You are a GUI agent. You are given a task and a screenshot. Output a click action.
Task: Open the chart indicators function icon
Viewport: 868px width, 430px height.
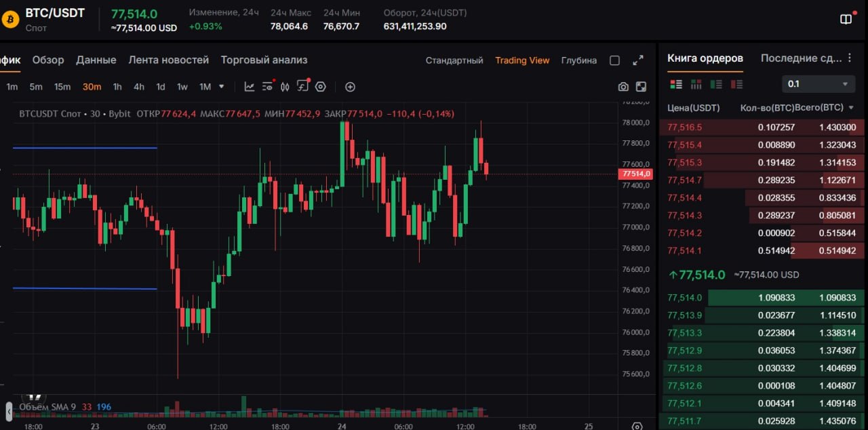tap(303, 87)
